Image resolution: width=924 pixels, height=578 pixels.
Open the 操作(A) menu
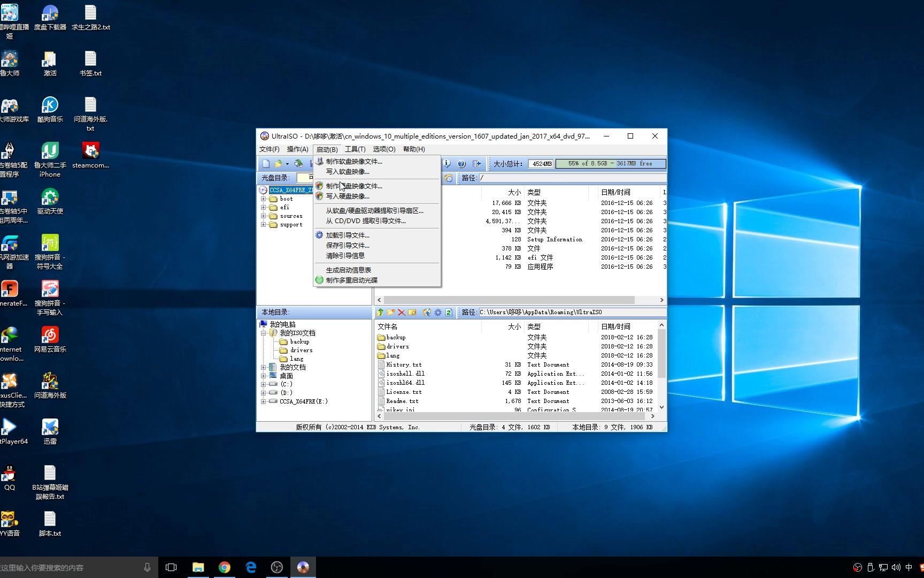pos(297,149)
